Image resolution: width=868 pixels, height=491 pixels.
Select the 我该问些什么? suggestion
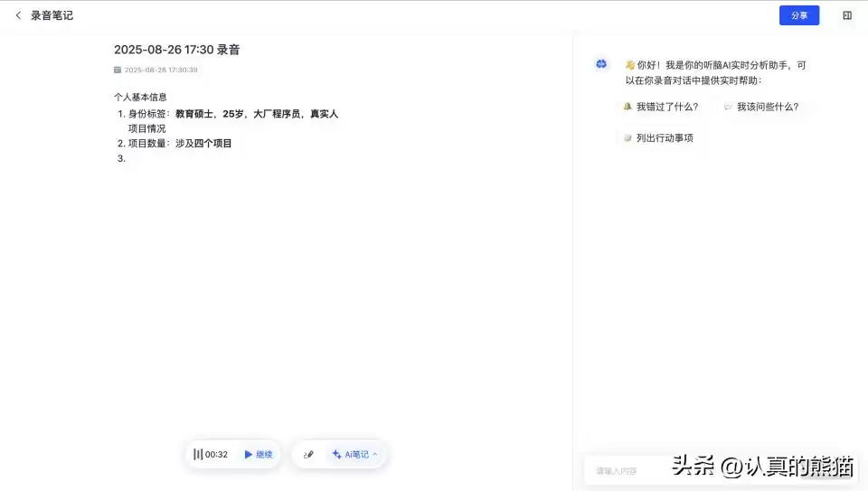(761, 107)
